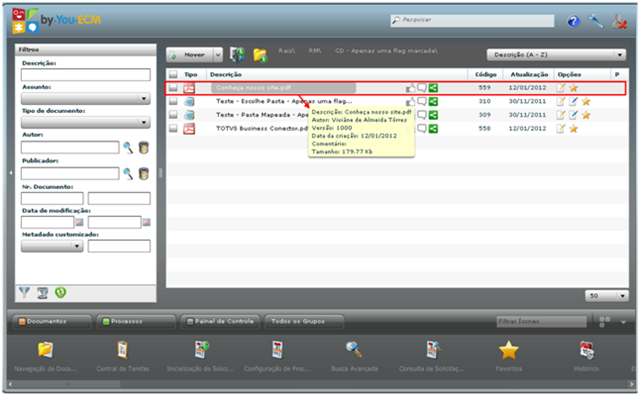Image resolution: width=640 pixels, height=396 pixels.
Task: Switch to Todos os Grupos tab
Action: pyautogui.click(x=304, y=322)
